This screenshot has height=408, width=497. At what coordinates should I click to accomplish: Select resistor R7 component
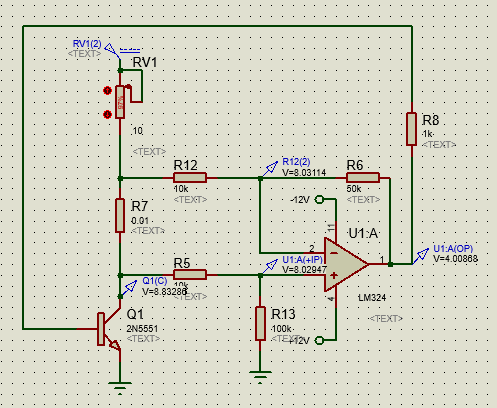[x=120, y=216]
